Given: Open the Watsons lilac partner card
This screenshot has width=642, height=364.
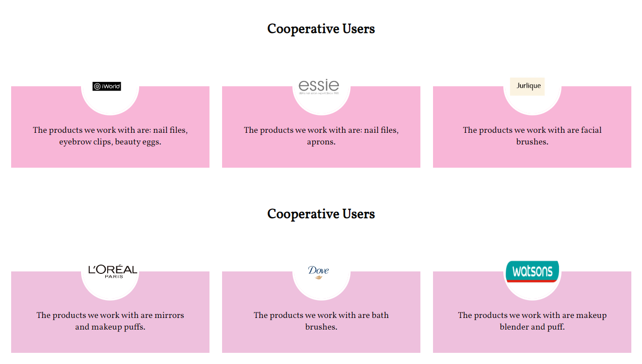Looking at the screenshot, I should [x=532, y=312].
